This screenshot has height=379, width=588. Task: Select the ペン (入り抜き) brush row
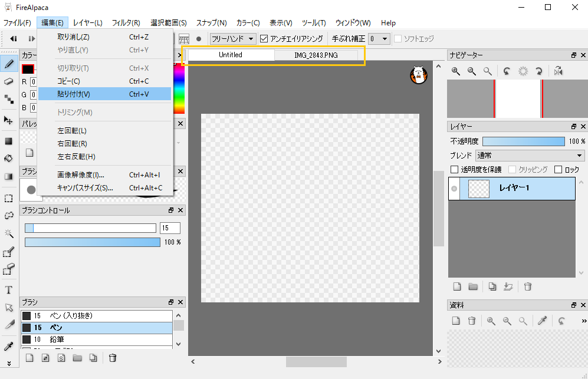click(97, 316)
